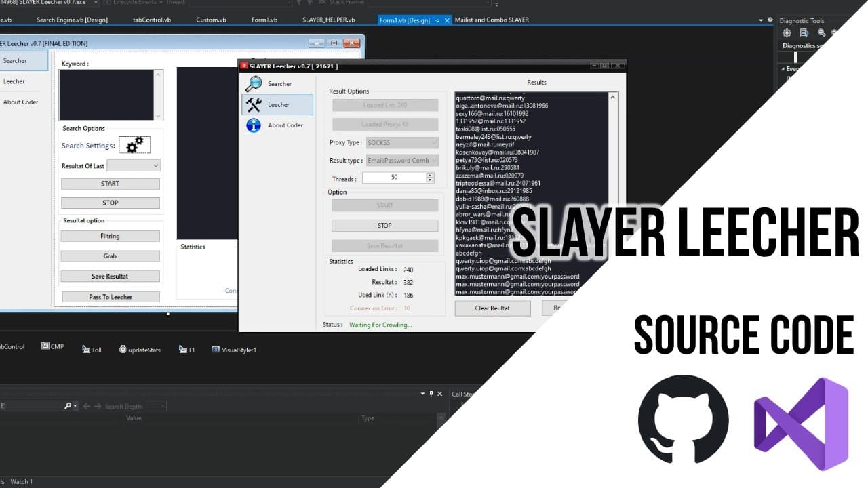This screenshot has width=868, height=488.
Task: Select the CMP component in the designer tray
Action: pos(53,346)
